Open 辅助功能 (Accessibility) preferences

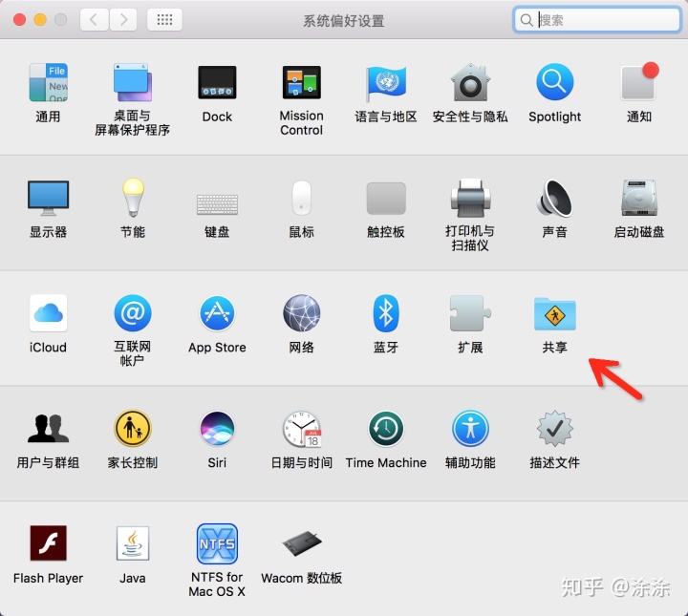[470, 429]
